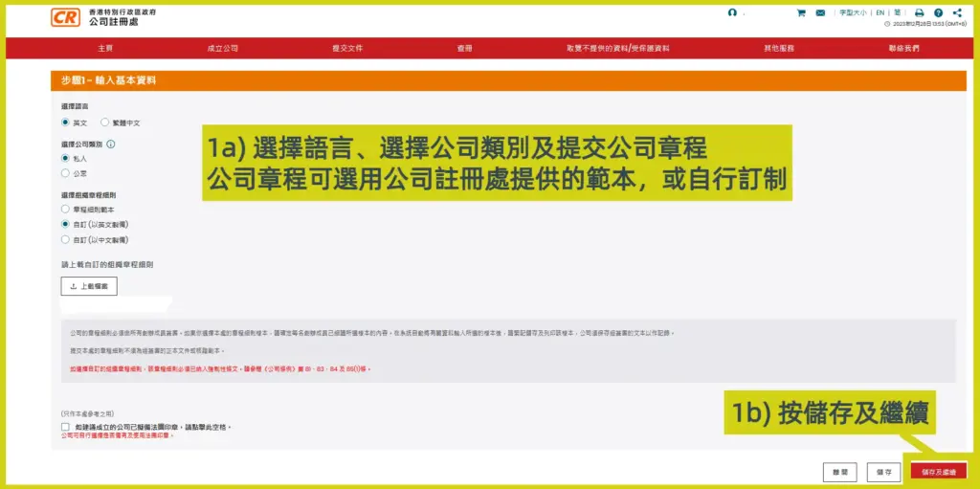The width and height of the screenshot is (980, 489).
Task: Open help via question mark icon
Action: 938,13
